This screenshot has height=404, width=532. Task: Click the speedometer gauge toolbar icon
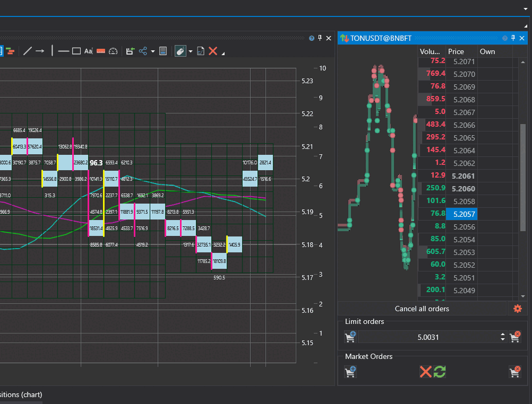114,50
